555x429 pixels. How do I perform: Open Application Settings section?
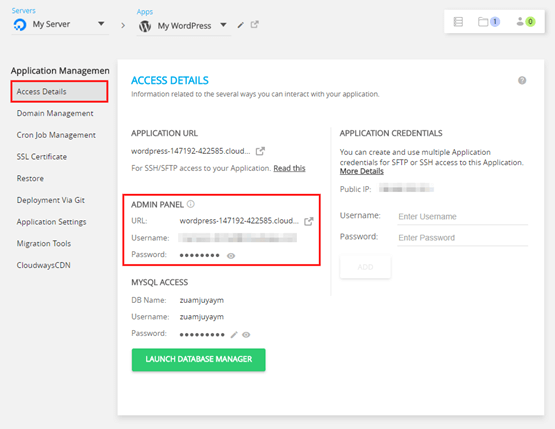pos(51,222)
